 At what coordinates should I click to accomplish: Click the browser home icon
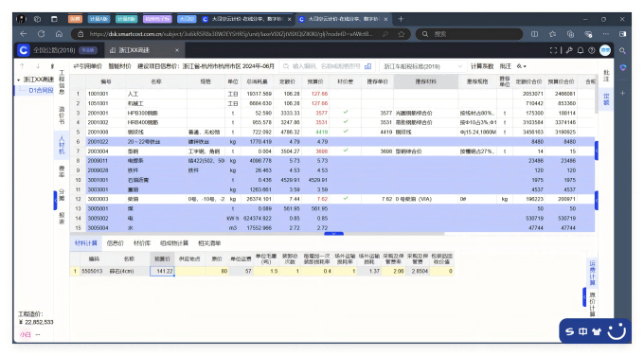coord(59,34)
